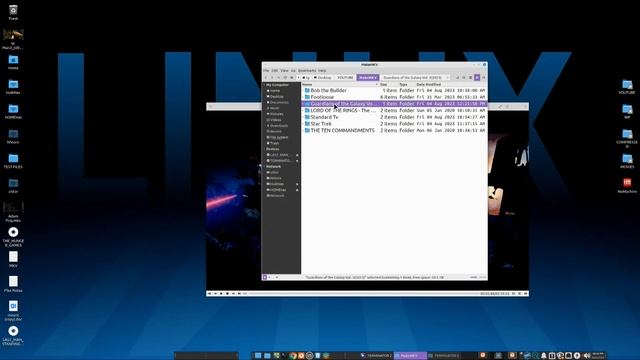Go up to the parent folder

pos(279,78)
